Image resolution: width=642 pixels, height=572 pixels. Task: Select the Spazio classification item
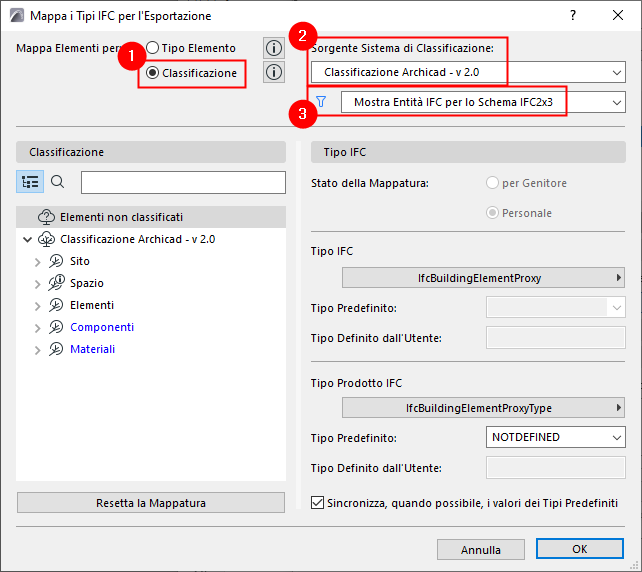click(x=87, y=283)
